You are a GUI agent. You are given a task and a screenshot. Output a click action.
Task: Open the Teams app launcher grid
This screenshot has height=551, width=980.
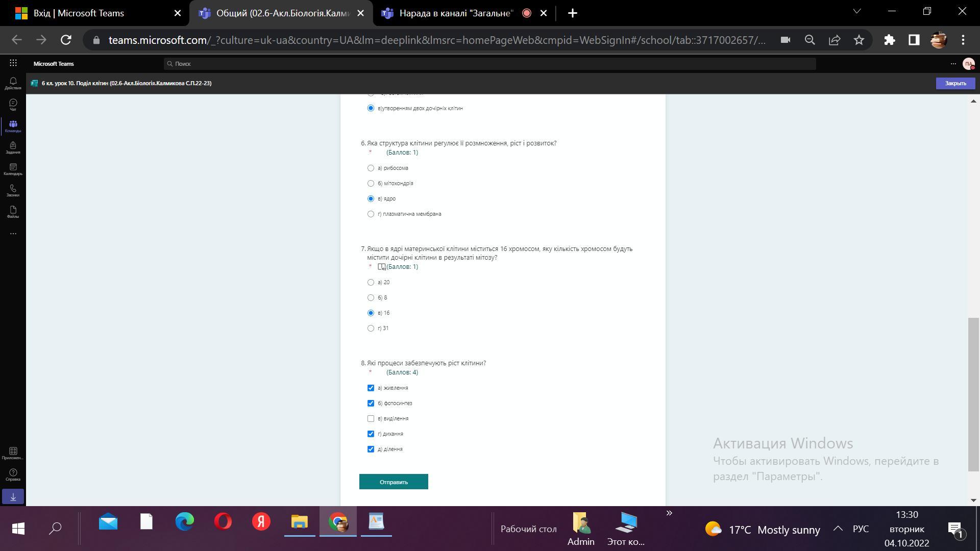coord(13,63)
